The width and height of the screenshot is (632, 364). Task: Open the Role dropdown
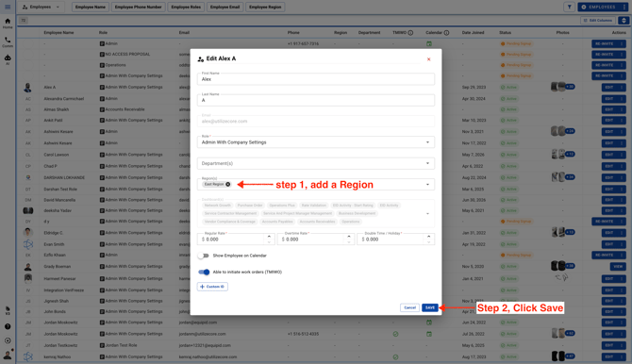316,142
